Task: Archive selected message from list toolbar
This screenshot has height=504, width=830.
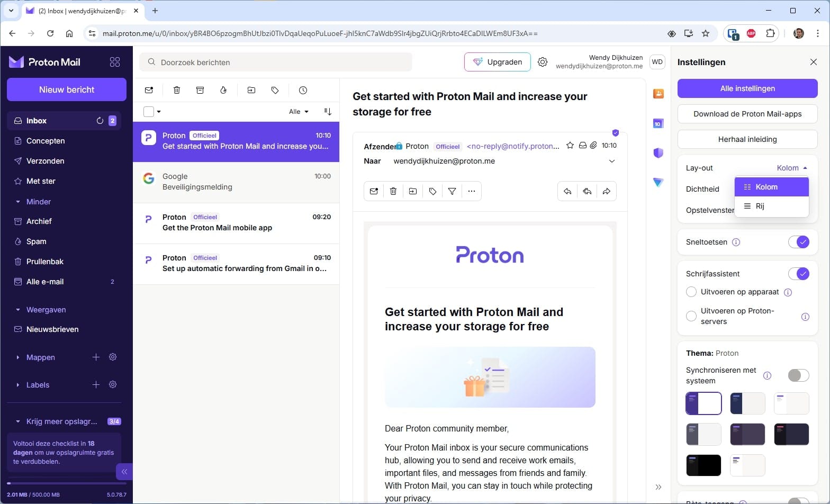Action: tap(200, 90)
